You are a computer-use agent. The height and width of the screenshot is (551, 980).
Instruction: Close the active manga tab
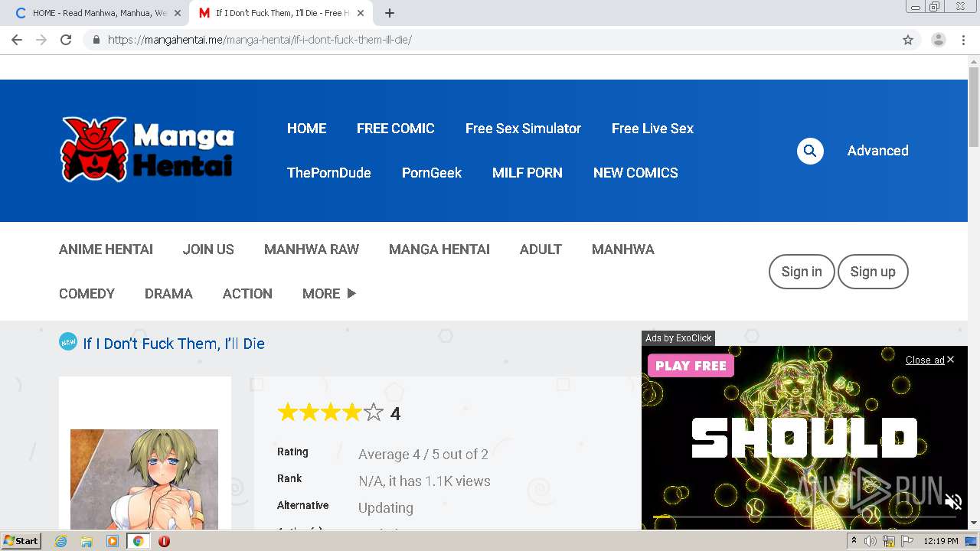pos(361,13)
